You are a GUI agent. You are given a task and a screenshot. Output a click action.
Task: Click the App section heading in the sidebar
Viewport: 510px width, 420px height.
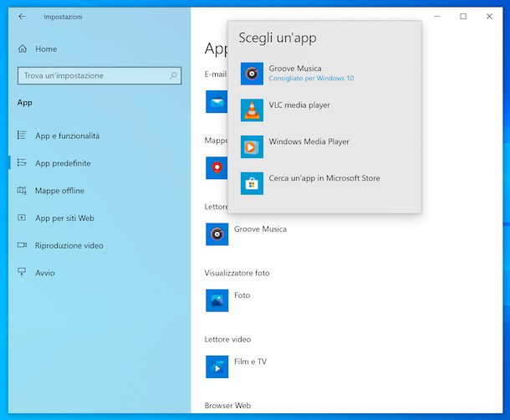pyautogui.click(x=25, y=103)
